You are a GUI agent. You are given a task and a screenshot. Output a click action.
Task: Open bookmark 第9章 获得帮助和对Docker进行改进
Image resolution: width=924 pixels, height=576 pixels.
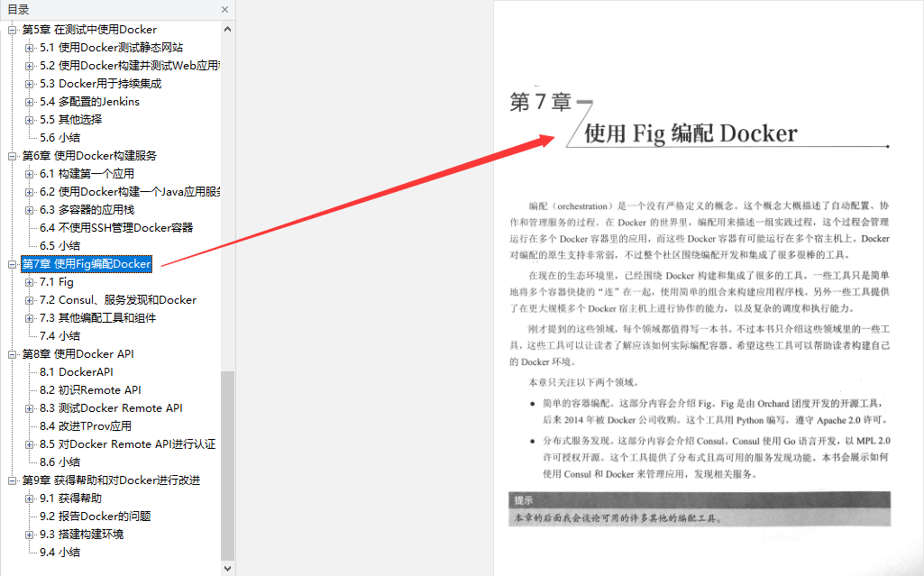[112, 480]
